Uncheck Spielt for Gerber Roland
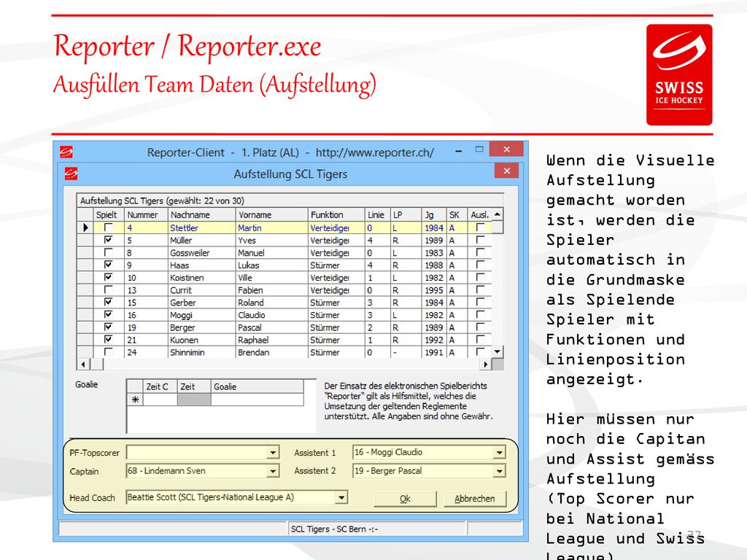The height and width of the screenshot is (560, 747). point(109,301)
